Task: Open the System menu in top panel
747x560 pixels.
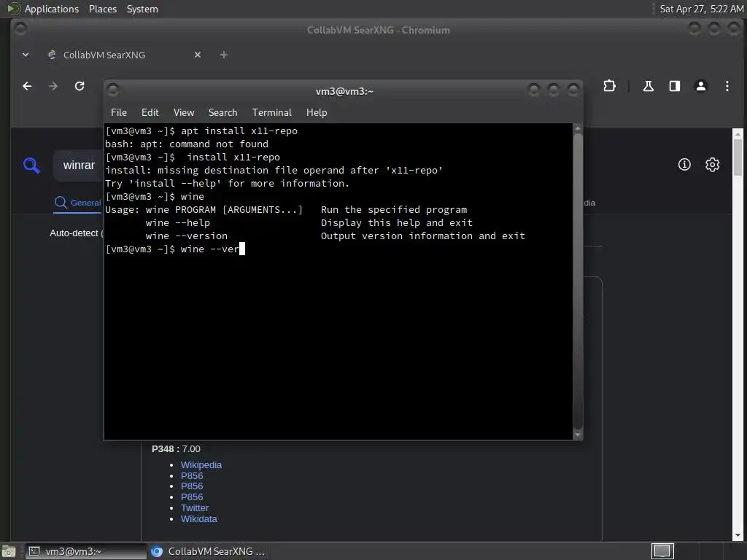Action: point(142,9)
